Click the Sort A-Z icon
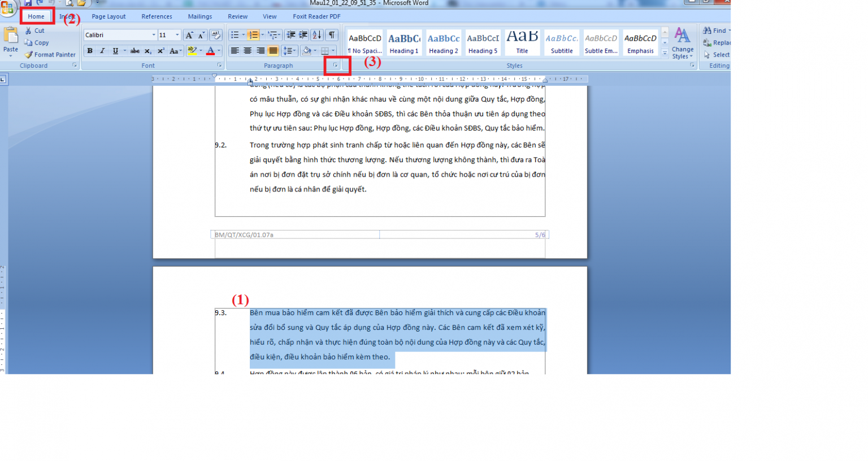The height and width of the screenshot is (461, 868). [x=316, y=35]
